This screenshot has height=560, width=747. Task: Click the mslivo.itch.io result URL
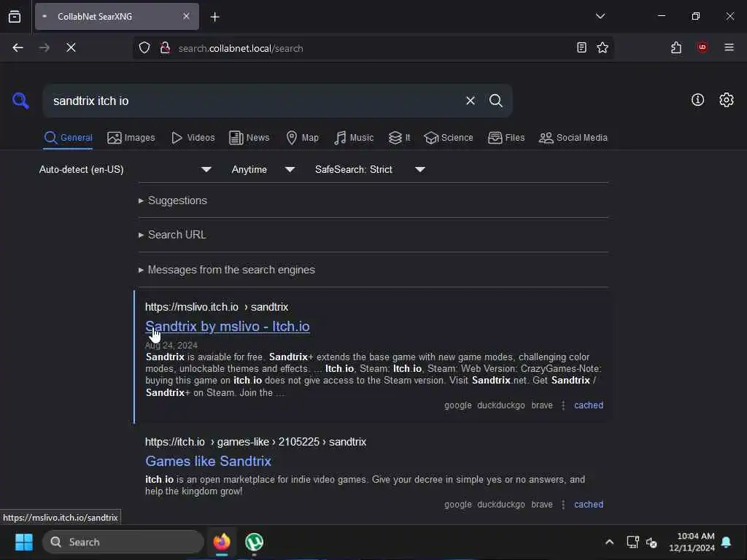point(217,307)
